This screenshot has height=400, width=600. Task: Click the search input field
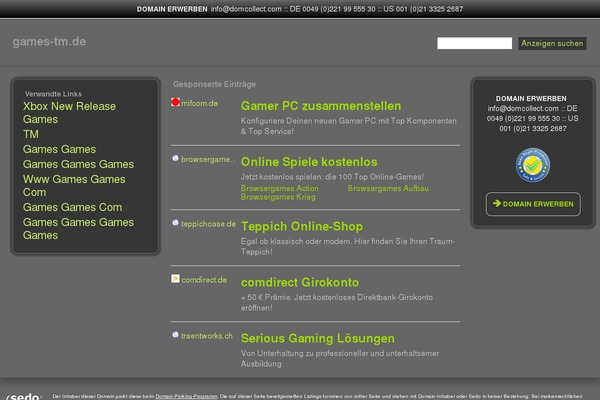474,43
